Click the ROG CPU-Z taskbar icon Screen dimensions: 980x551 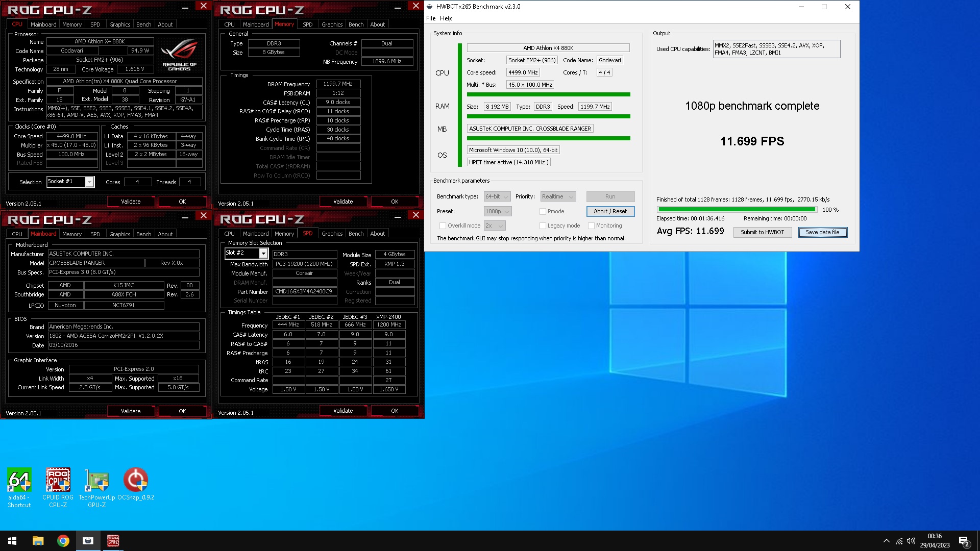(x=113, y=541)
